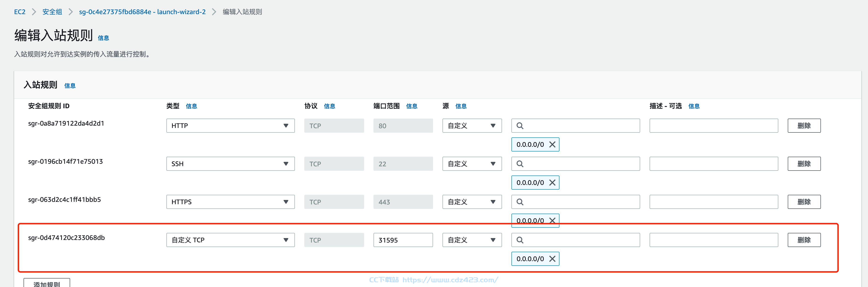Screen dimensions: 868x287
Task: Click 信息 link next to page title
Action: click(x=104, y=38)
